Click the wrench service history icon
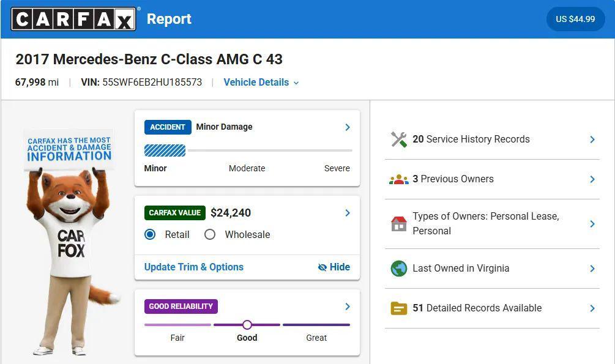Screen dimensions: 615x364 pos(399,139)
